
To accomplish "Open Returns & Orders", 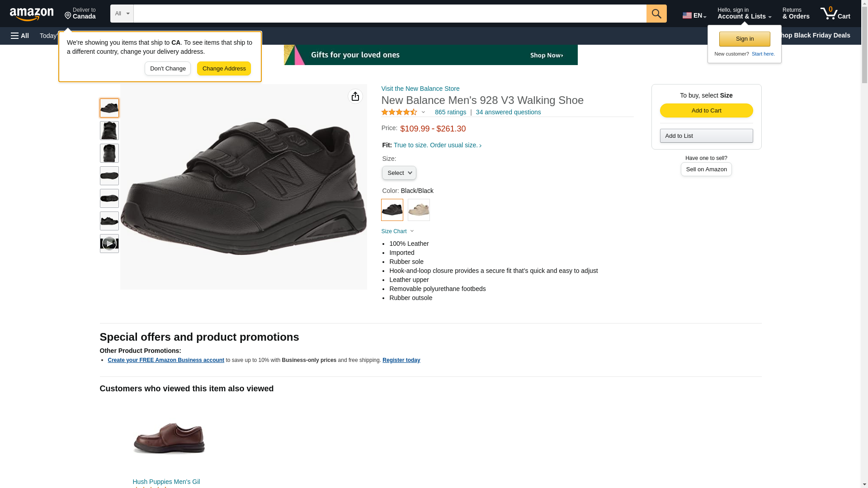I will (796, 14).
